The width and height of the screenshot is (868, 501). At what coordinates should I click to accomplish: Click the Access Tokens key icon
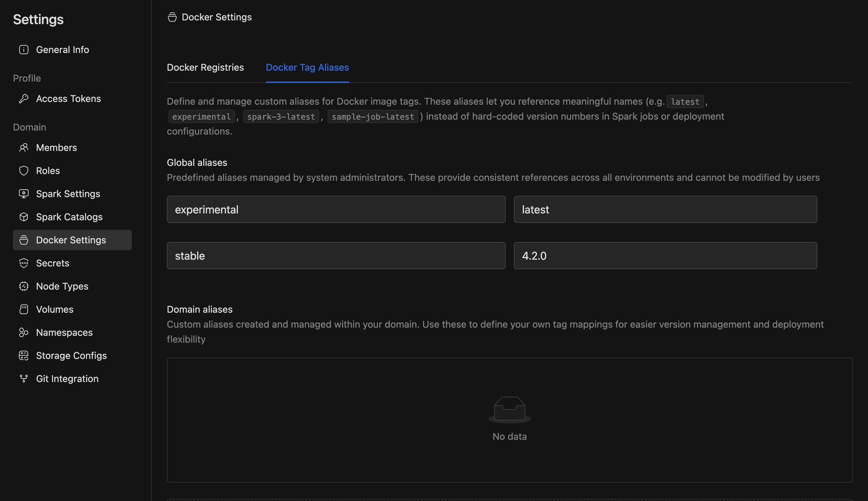click(x=24, y=99)
